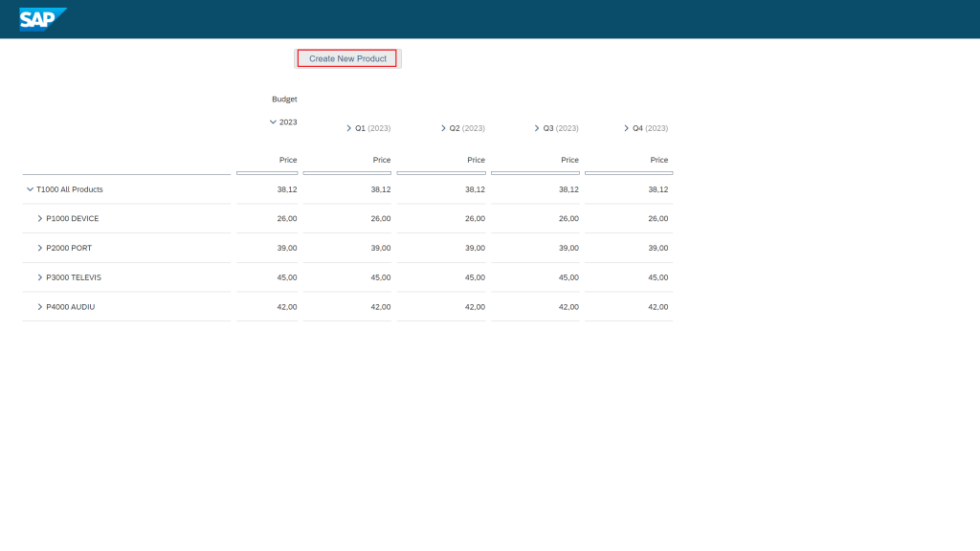Select the P2000 PORT row label
This screenshot has height=551, width=980.
click(x=69, y=248)
